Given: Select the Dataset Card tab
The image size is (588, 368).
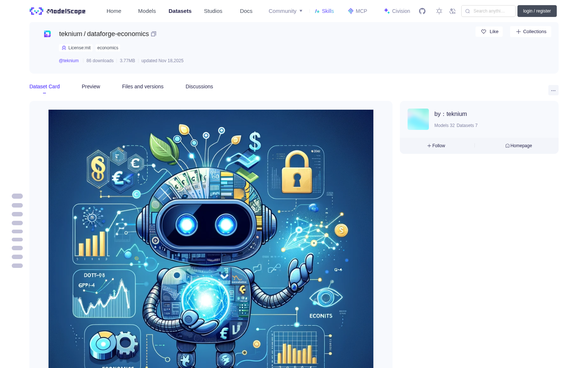Looking at the screenshot, I should coord(44,86).
